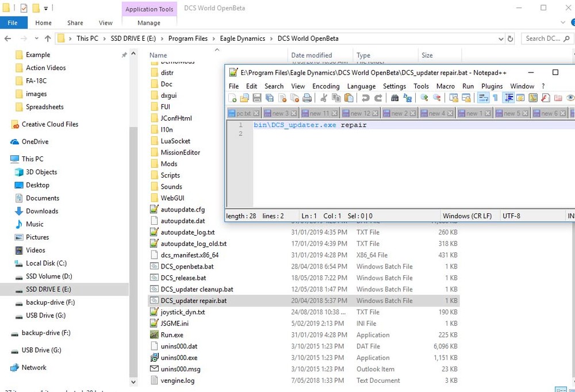Zoom in text using the magnifier icon
The width and height of the screenshot is (575, 392).
coord(424,98)
